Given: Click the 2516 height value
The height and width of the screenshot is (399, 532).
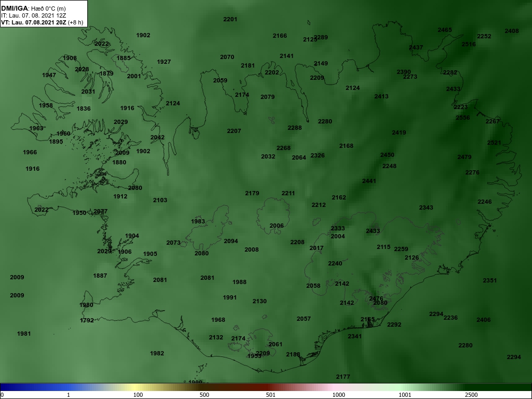Looking at the screenshot, I should tap(469, 44).
